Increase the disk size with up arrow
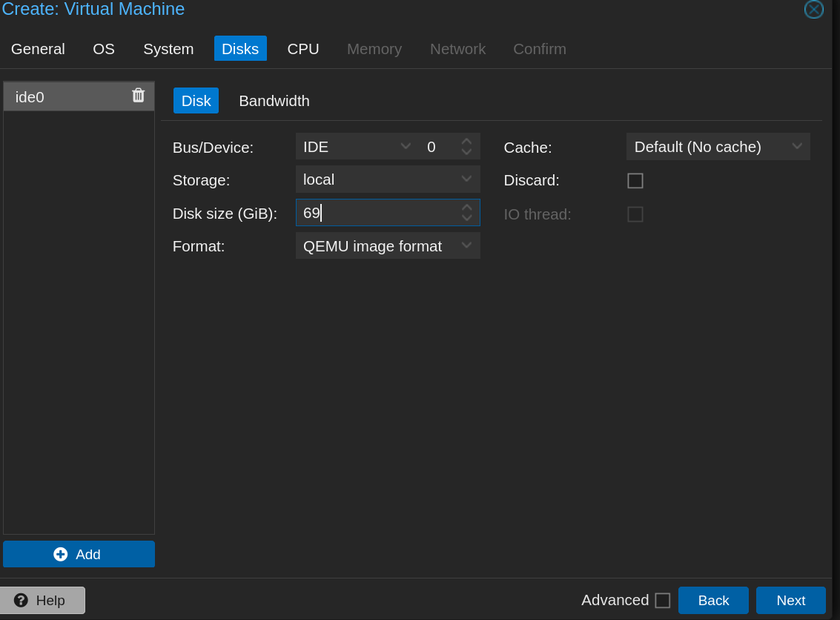Screen dimensions: 840x620 point(466,208)
